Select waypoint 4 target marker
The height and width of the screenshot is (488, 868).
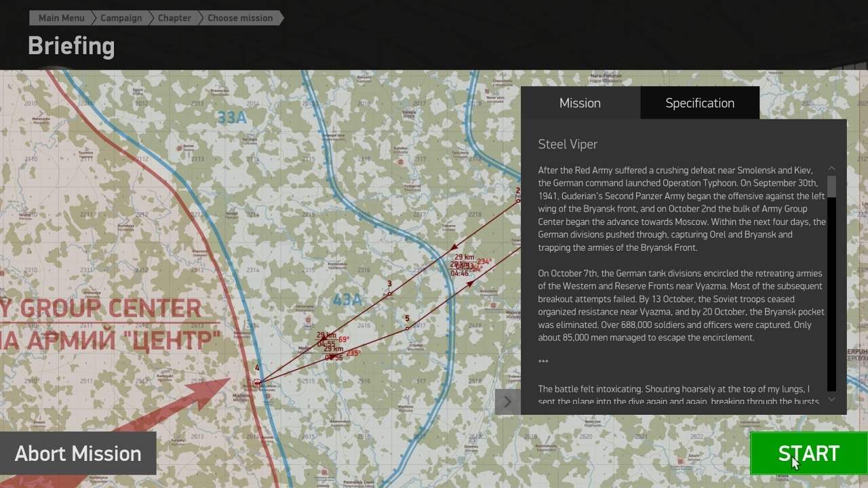point(257,384)
